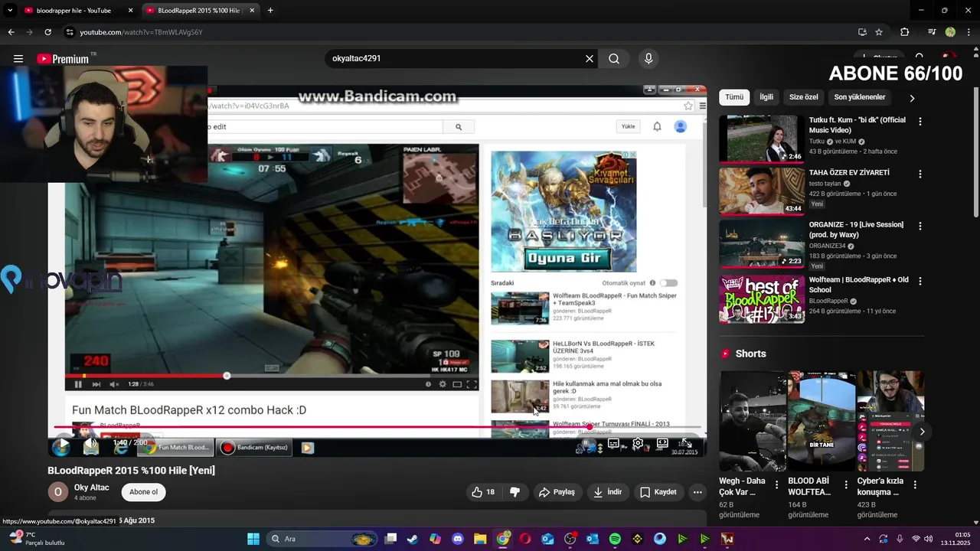Open the Windows Start menu
980x551 pixels.
click(x=253, y=539)
